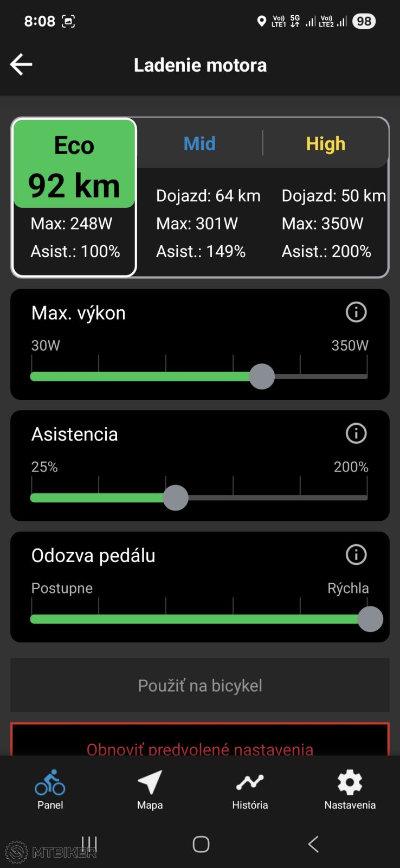The width and height of the screenshot is (400, 868).
Task: Open Odozva pedálu info icon
Action: [356, 555]
